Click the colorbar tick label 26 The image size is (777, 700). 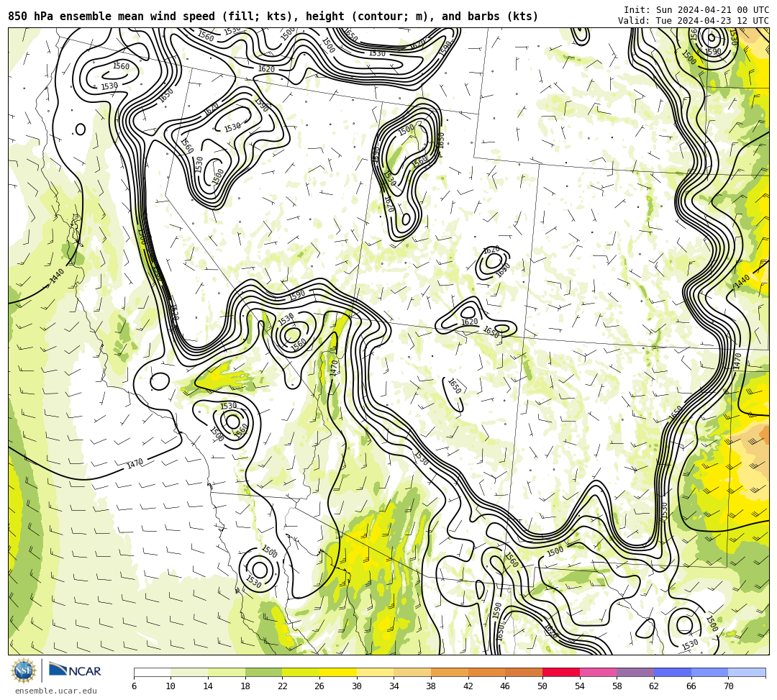(x=319, y=686)
